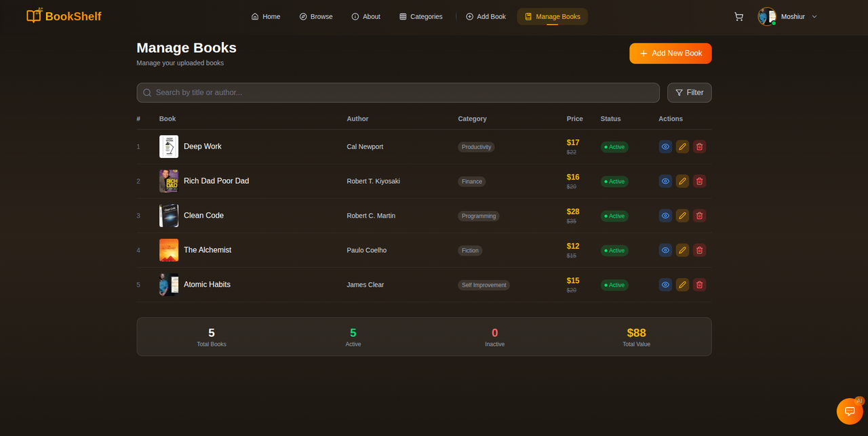Click the Atomic Habits cover thumbnail
Image resolution: width=868 pixels, height=436 pixels.
(169, 285)
